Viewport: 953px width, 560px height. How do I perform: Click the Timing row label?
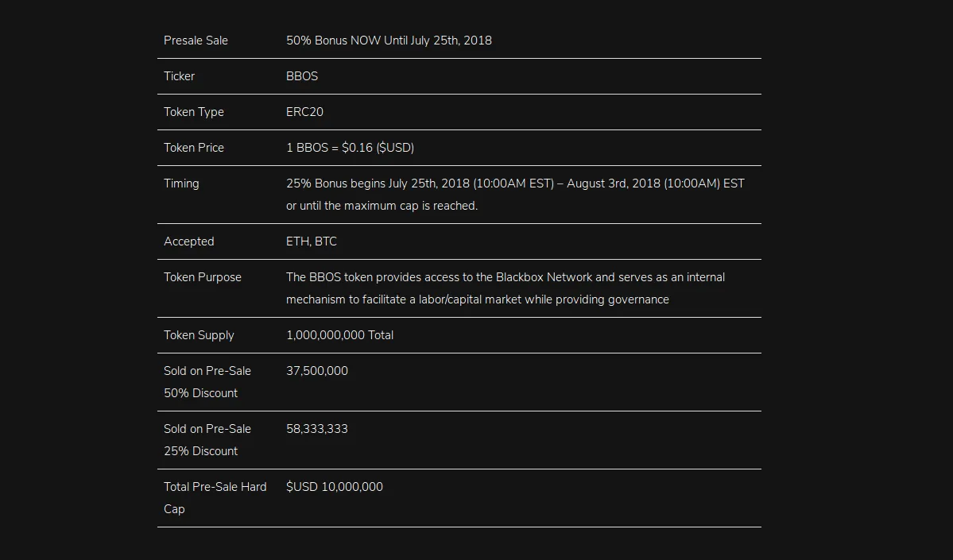pos(181,183)
